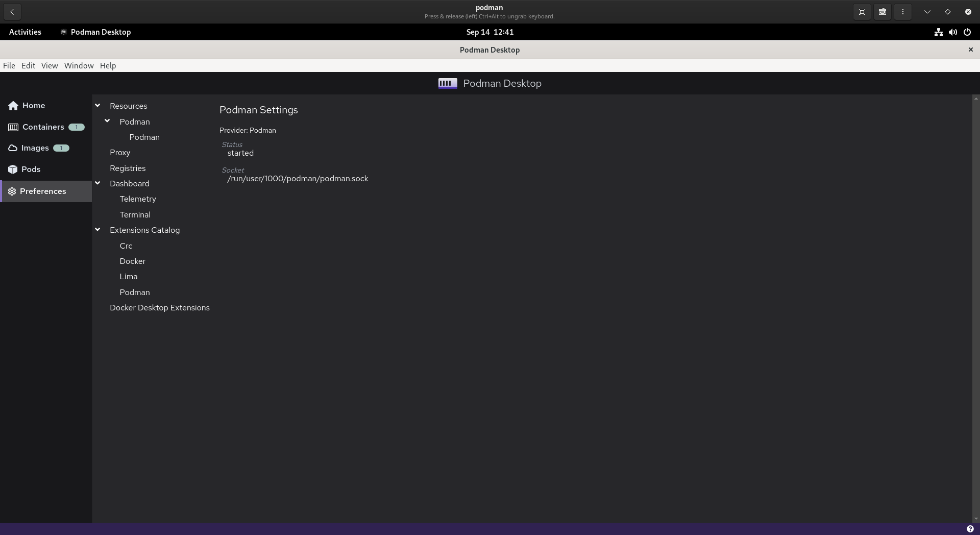Open the network status icon in the top bar
This screenshot has width=980, height=535.
coord(938,32)
